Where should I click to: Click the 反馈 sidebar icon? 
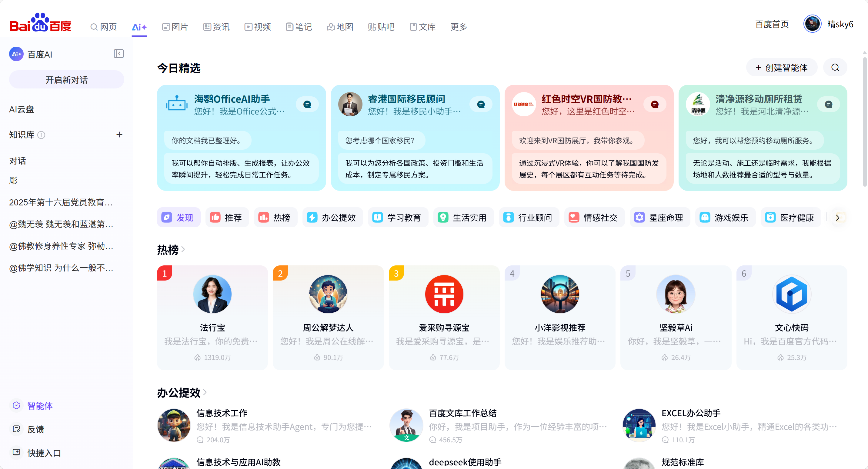point(16,429)
